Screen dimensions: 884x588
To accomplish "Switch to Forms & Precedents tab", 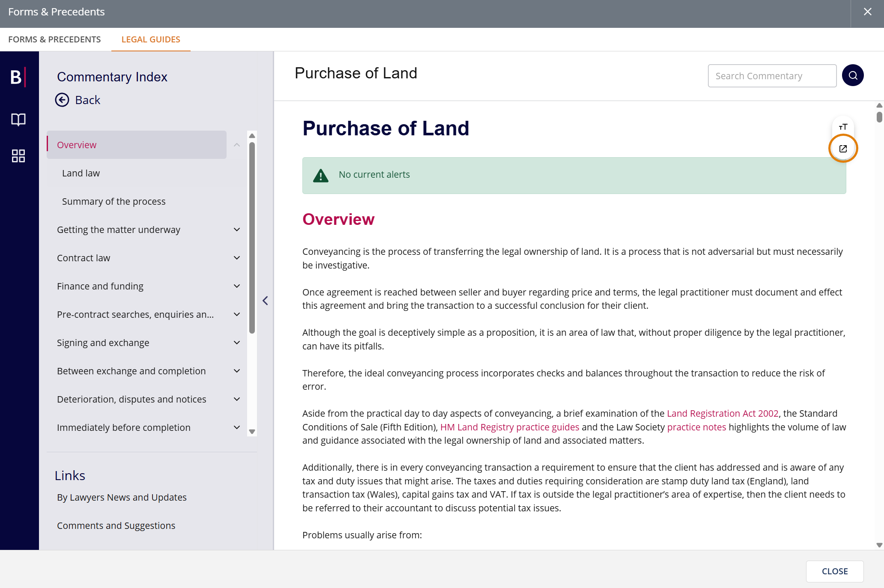I will pos(54,39).
